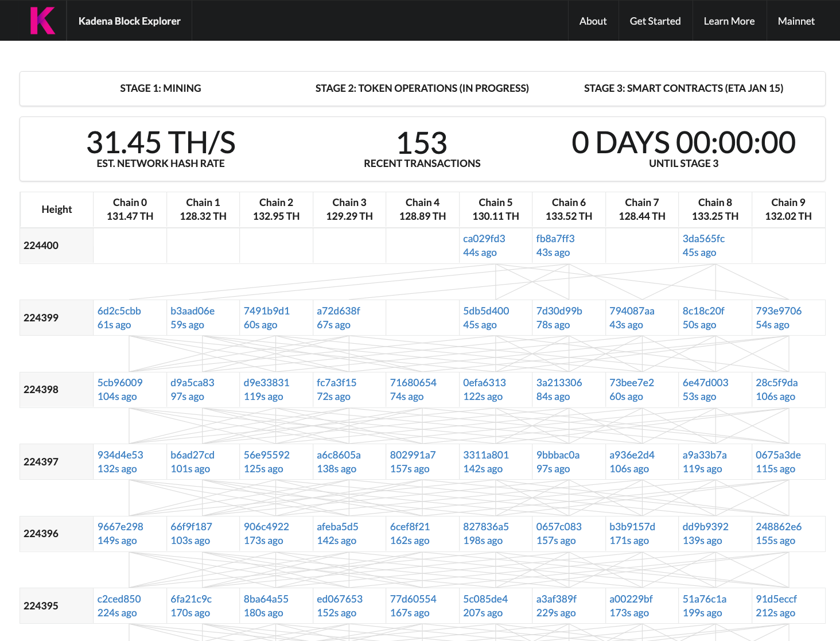Open block c2ced850 at height 224395
Viewport: 840px width, 641px height.
pos(119,599)
